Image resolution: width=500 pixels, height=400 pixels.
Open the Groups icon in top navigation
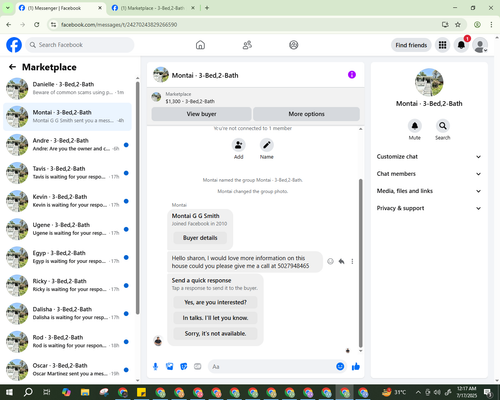294,45
